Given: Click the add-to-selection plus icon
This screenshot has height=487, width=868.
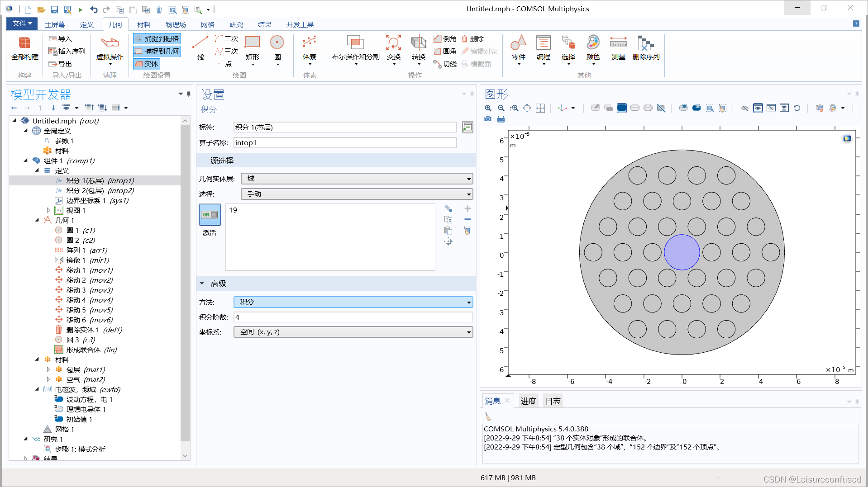Looking at the screenshot, I should (x=467, y=208).
